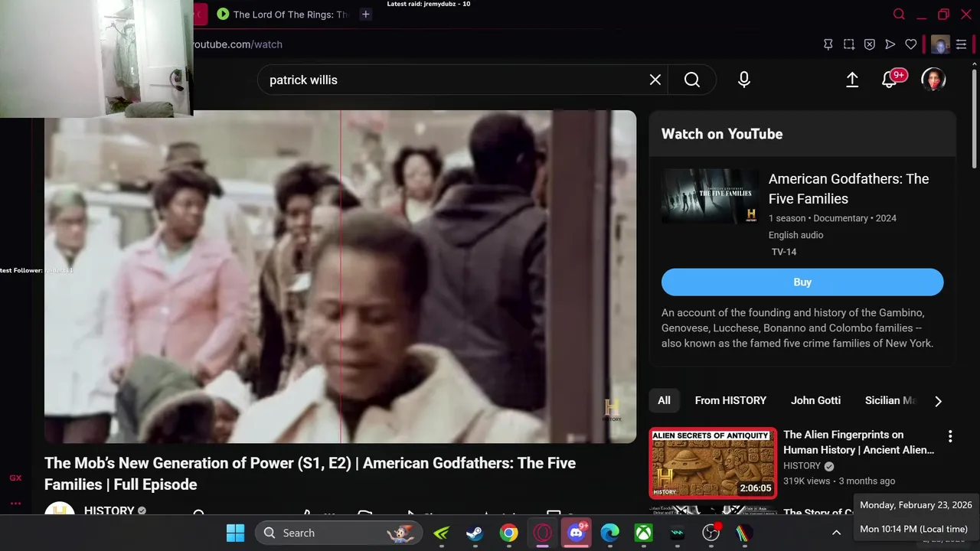Open the GX sidebar icon
The image size is (980, 551).
(x=15, y=478)
